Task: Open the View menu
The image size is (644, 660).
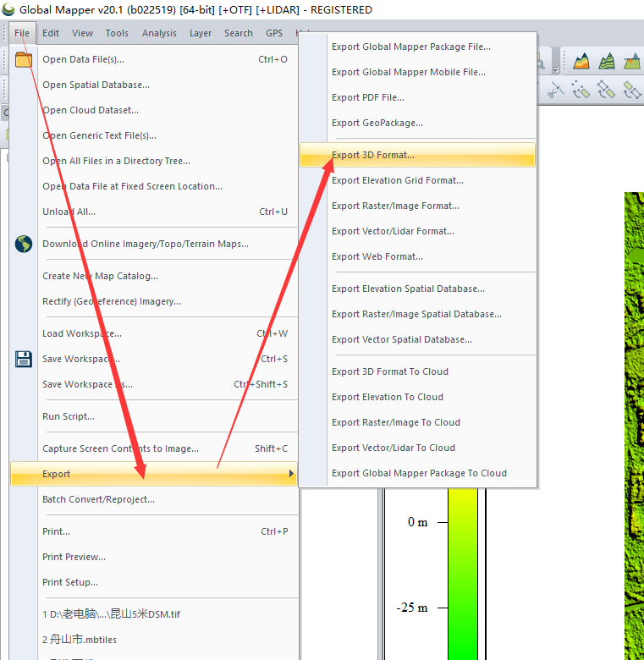Action: click(x=82, y=33)
